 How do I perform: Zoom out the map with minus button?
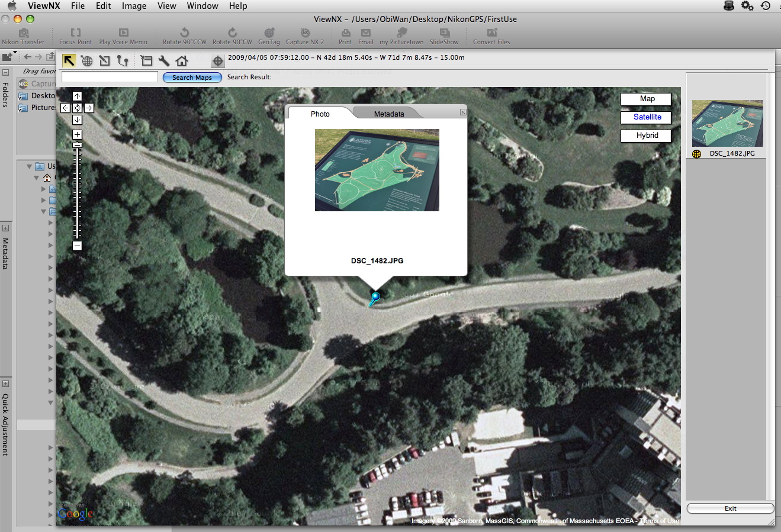[x=77, y=246]
